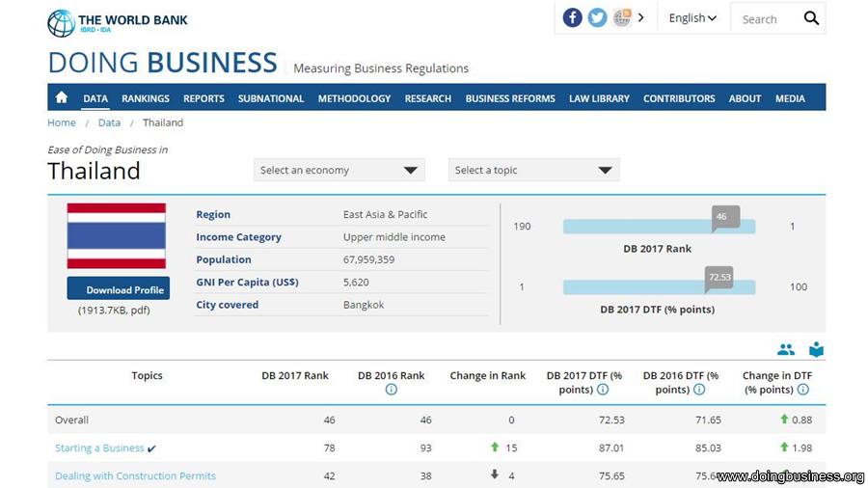The image size is (868, 488).
Task: Click the Change in Rank column header
Action: click(x=488, y=376)
